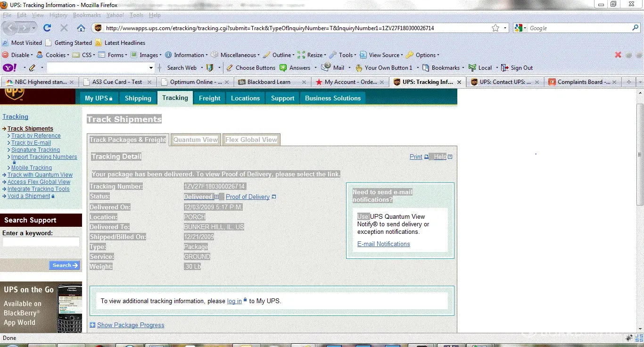
Task: Open the Miscellaneous dropdown
Action: 236,55
